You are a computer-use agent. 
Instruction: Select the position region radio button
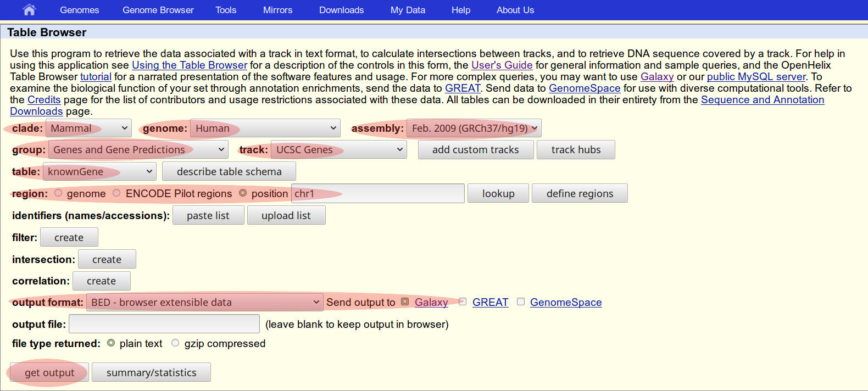pyautogui.click(x=243, y=193)
